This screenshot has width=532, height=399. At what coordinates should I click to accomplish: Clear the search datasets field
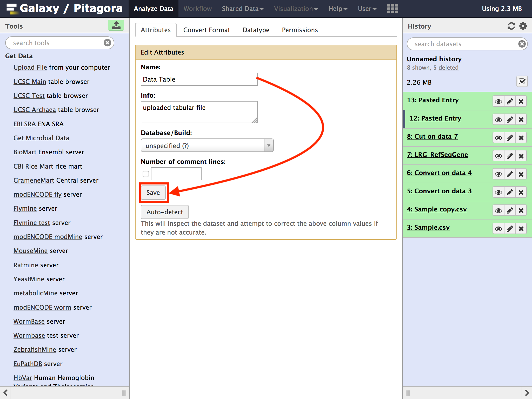click(522, 44)
